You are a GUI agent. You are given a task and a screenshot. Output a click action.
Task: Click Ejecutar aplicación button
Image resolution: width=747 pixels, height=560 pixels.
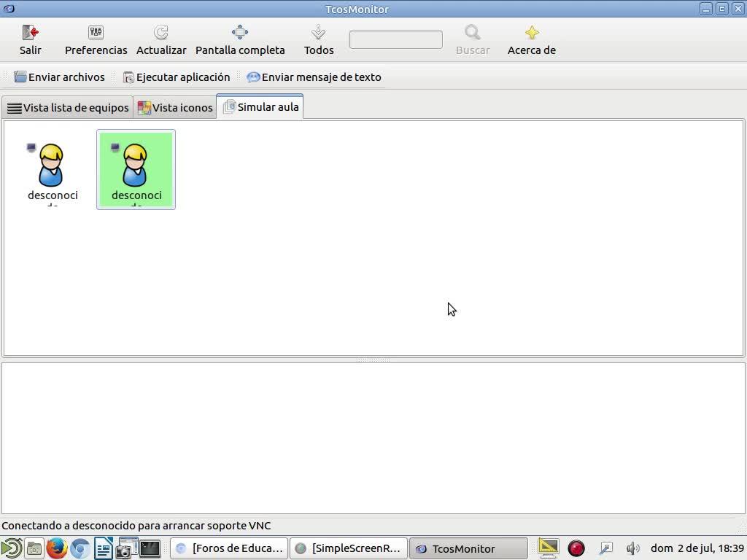177,77
